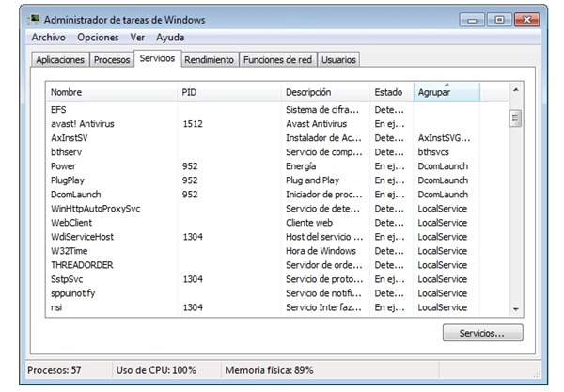Click the Avast Antivirus description cell
This screenshot has width=564, height=392.
pyautogui.click(x=317, y=124)
